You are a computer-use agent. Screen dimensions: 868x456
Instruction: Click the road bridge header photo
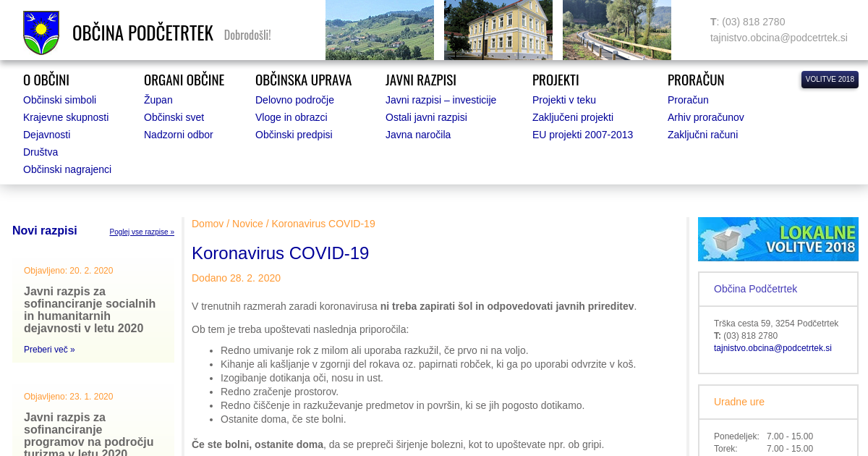click(x=616, y=30)
